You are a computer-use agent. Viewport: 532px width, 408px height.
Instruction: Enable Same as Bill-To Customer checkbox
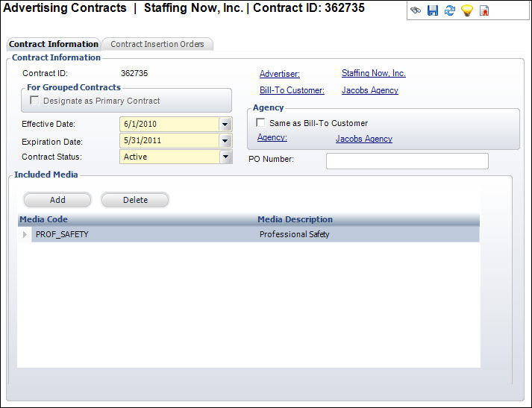(x=260, y=123)
